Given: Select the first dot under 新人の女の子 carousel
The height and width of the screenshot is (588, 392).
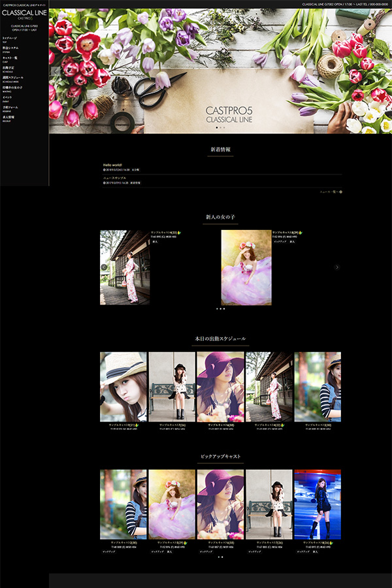Looking at the screenshot, I should [217, 309].
